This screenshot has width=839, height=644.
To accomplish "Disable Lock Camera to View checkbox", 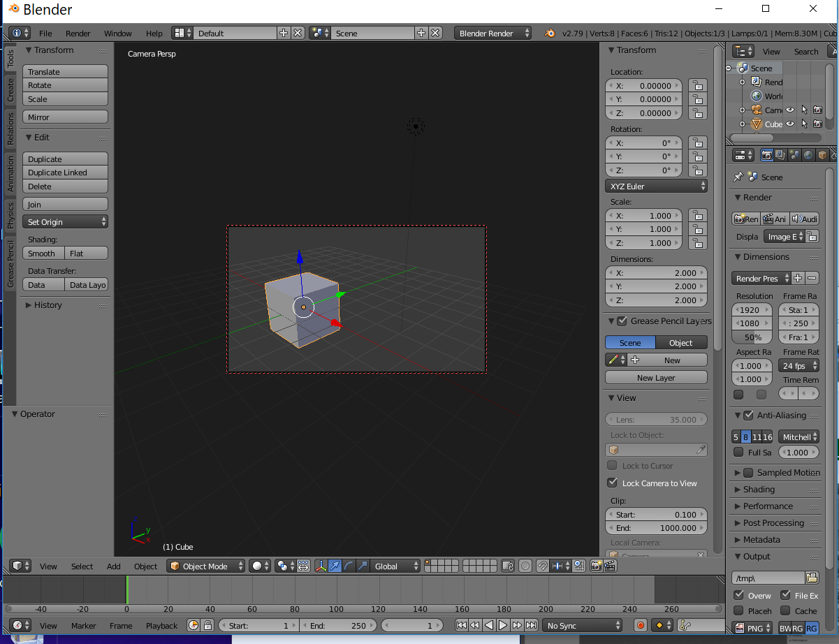I will (x=613, y=483).
